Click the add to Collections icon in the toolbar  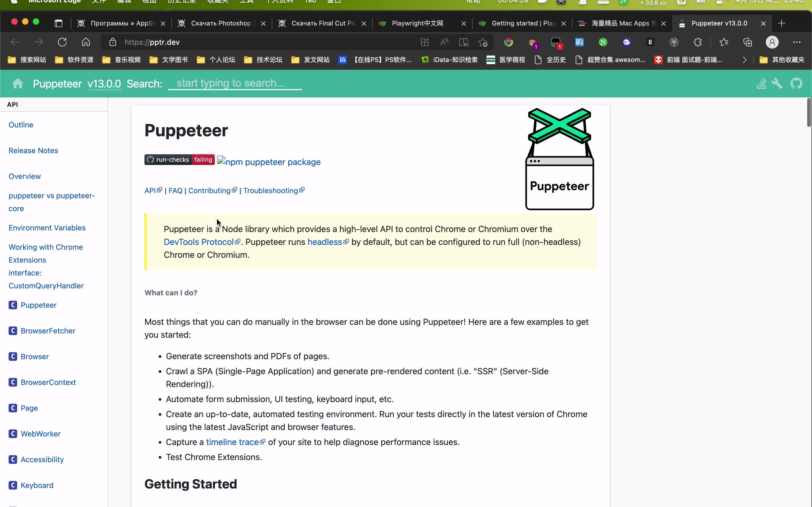[x=748, y=42]
